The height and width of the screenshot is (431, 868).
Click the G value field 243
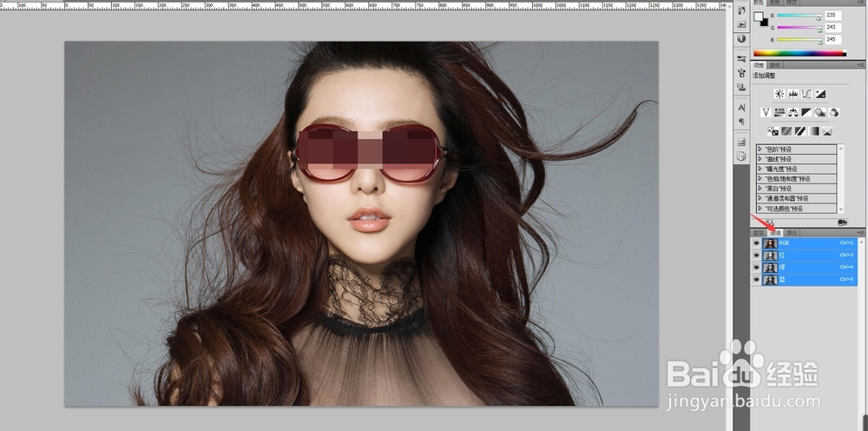[x=833, y=27]
